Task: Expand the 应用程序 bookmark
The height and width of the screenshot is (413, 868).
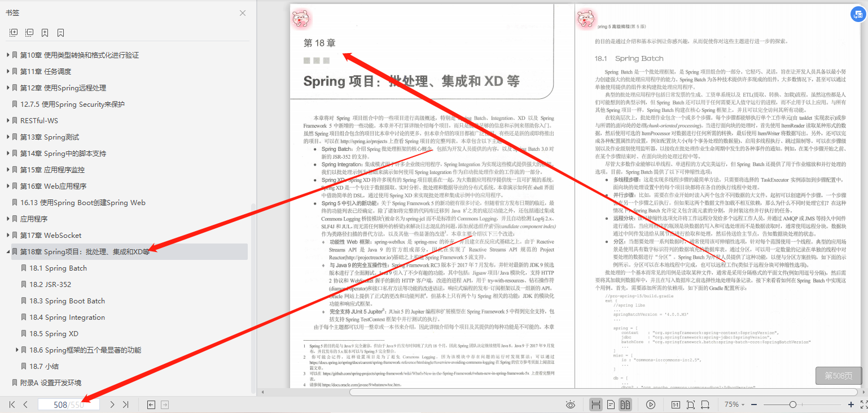Action: point(8,219)
